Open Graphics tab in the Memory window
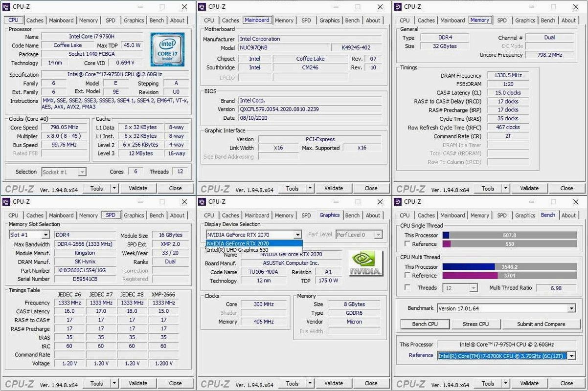Image resolution: width=588 pixels, height=391 pixels. pyautogui.click(x=525, y=21)
